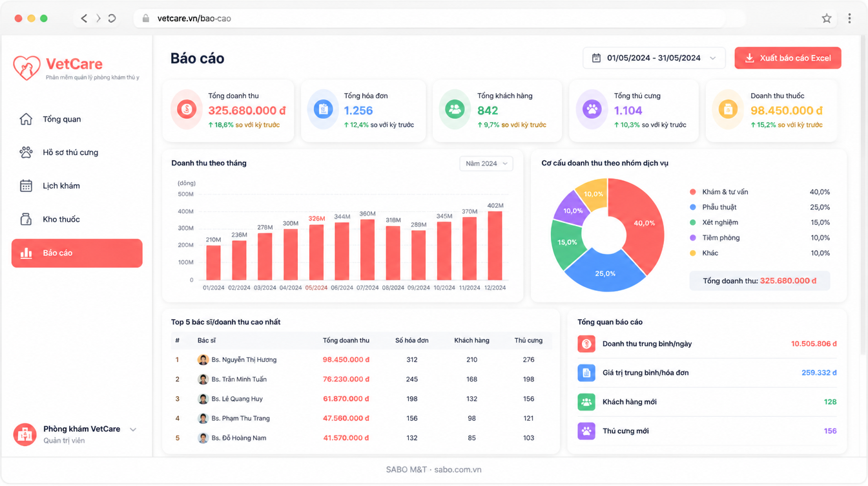868x486 pixels.
Task: Click the Khách hàng mới icon
Action: (x=586, y=402)
